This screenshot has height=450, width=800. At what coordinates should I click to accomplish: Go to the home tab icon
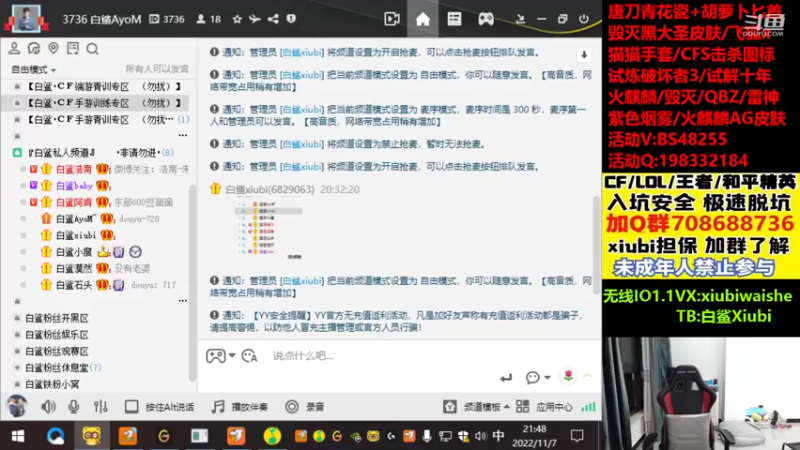point(423,19)
